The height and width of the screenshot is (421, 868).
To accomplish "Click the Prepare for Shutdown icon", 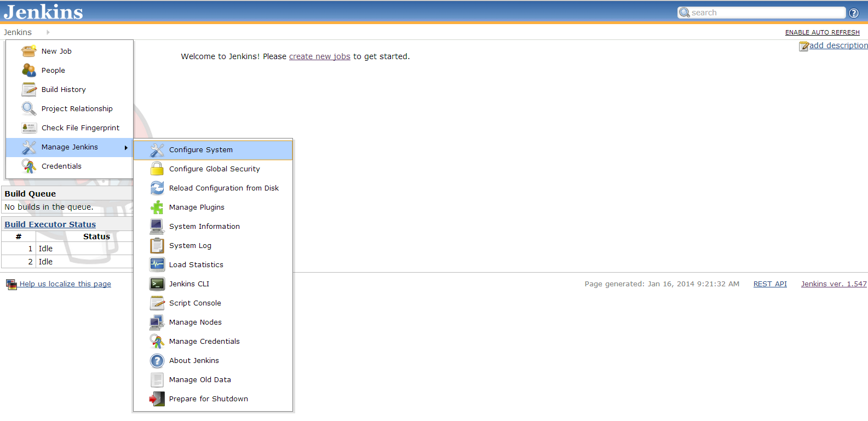I will (157, 399).
